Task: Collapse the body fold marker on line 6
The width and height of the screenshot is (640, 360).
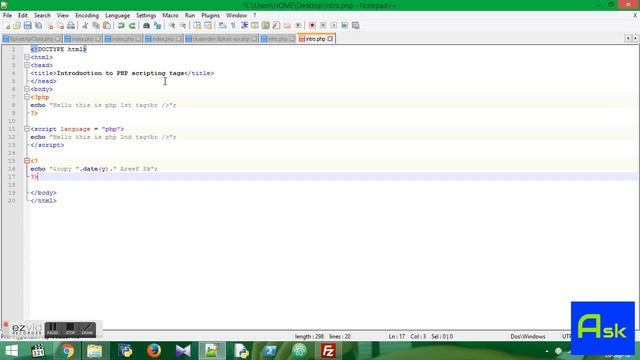Action: pos(27,89)
